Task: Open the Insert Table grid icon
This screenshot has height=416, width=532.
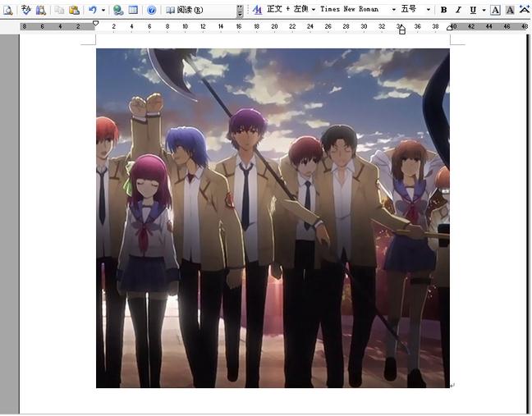Action: (133, 10)
